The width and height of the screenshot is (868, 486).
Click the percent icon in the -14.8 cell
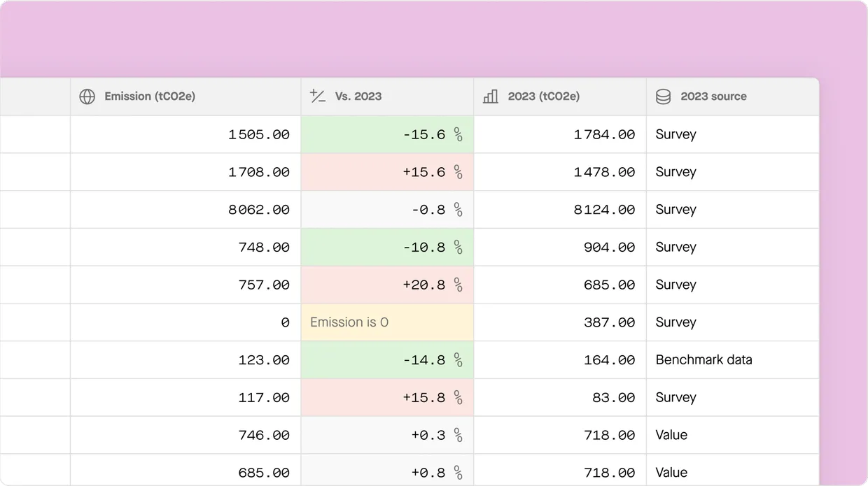click(458, 360)
